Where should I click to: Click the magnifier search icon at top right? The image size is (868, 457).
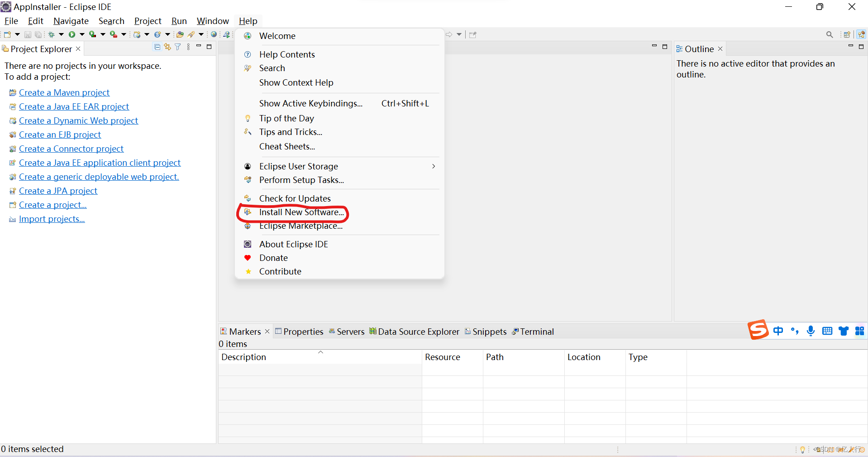[x=829, y=34]
